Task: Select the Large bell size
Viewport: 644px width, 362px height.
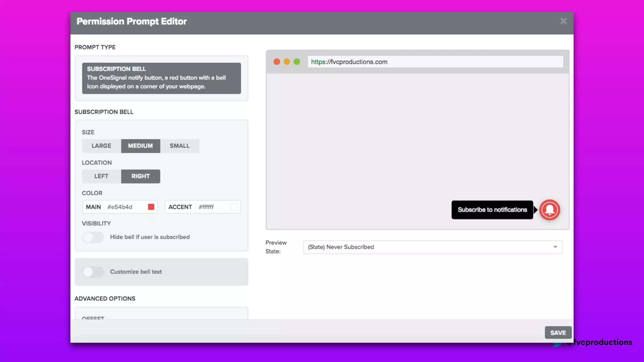Action: point(101,146)
